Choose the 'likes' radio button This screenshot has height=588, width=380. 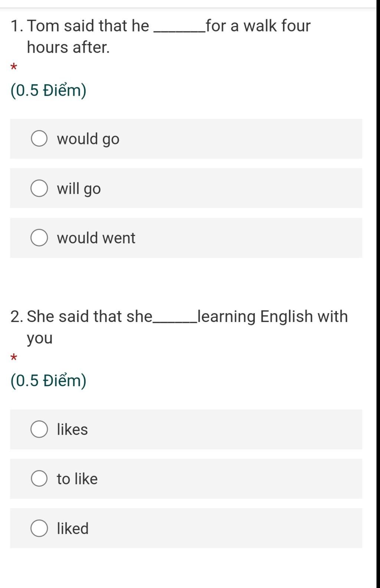pos(39,429)
